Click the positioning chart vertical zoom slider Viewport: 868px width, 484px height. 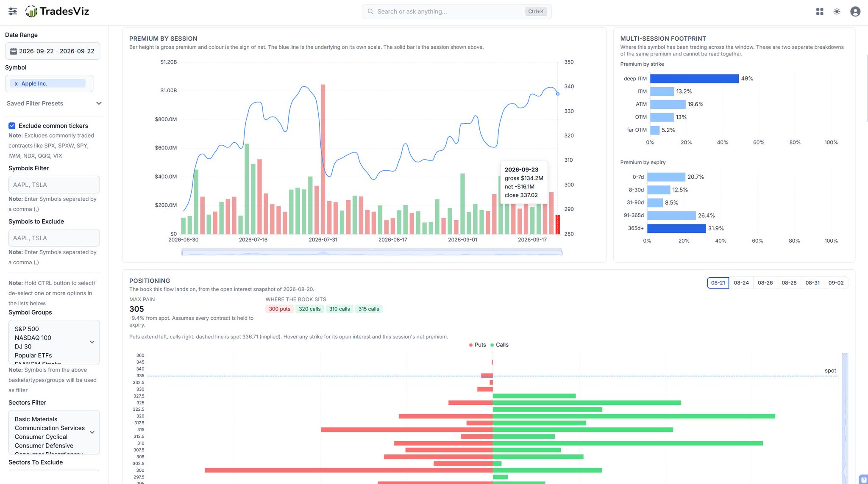pyautogui.click(x=844, y=418)
